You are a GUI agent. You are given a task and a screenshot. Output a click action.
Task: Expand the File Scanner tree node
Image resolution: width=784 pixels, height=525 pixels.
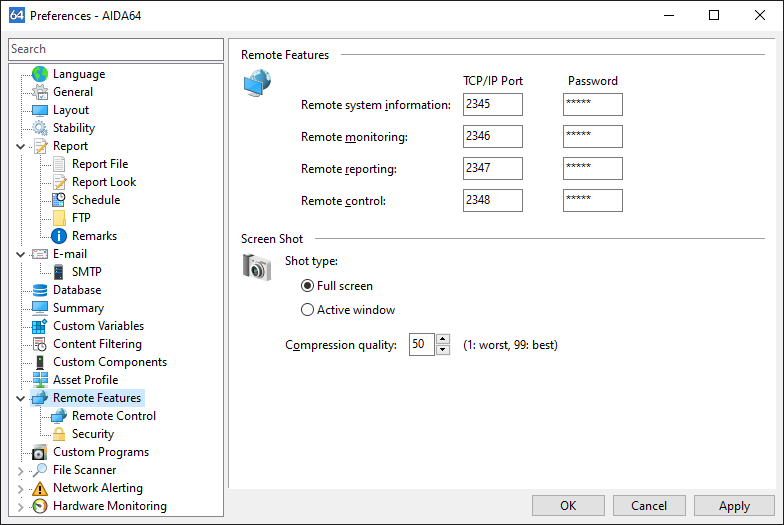pos(20,470)
